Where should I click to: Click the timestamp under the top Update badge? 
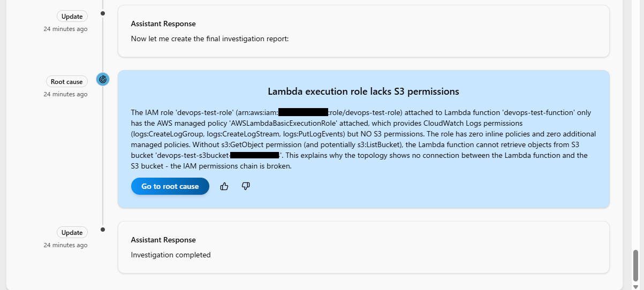click(65, 29)
